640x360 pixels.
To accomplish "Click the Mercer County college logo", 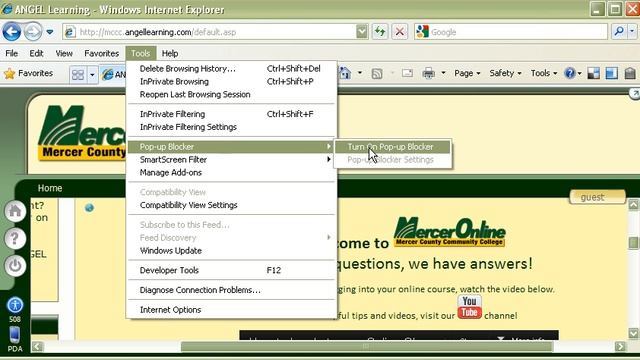I will tap(82, 132).
